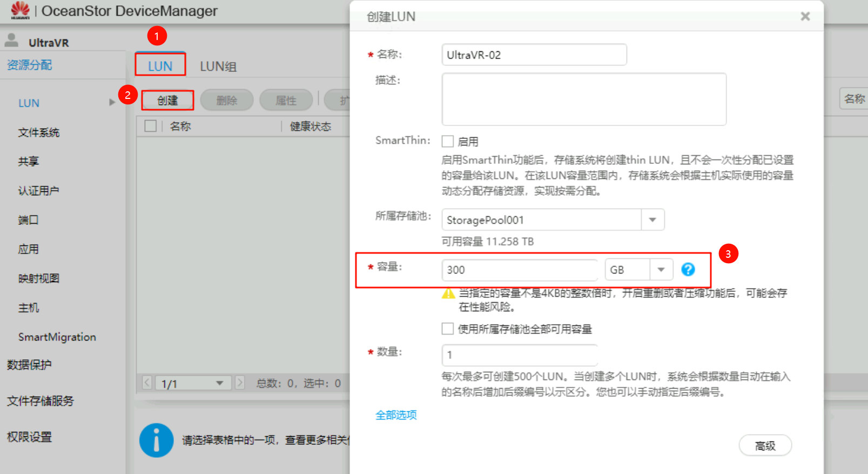The height and width of the screenshot is (474, 868).
Task: Open the StoragePool001 storage pool dropdown
Action: pos(652,220)
